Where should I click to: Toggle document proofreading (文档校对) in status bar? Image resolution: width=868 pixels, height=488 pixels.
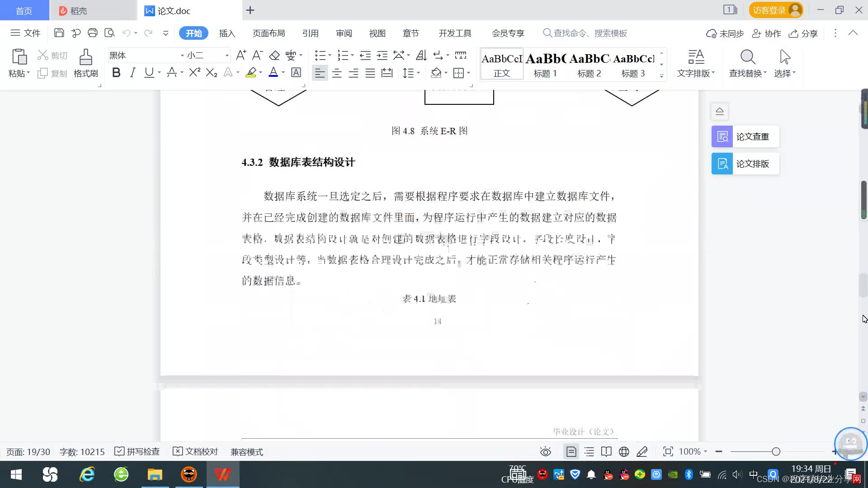pyautogui.click(x=196, y=451)
